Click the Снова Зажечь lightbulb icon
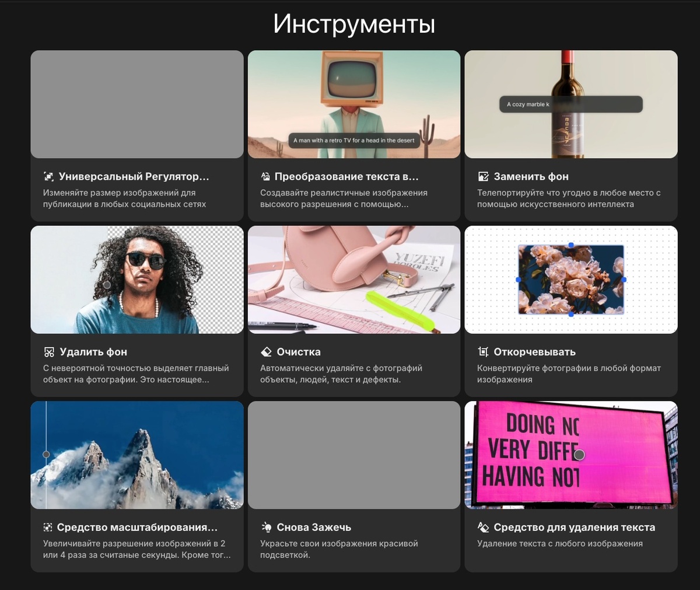 (x=266, y=527)
